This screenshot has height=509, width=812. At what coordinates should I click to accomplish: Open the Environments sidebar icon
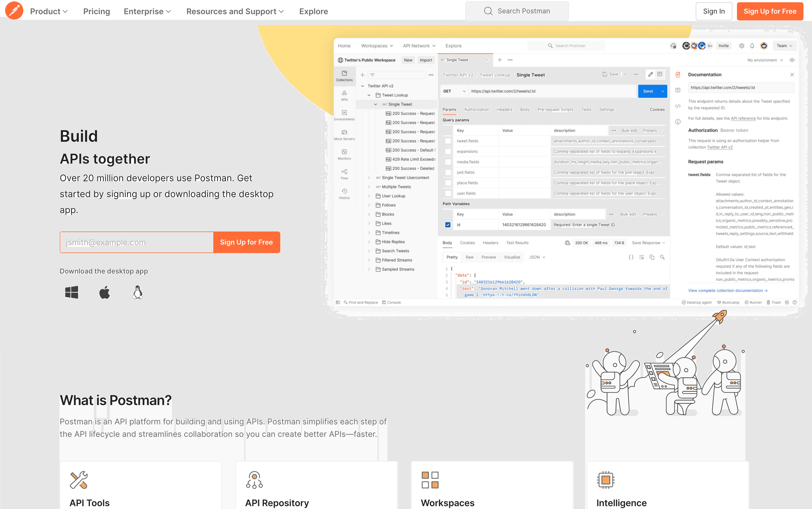(344, 115)
